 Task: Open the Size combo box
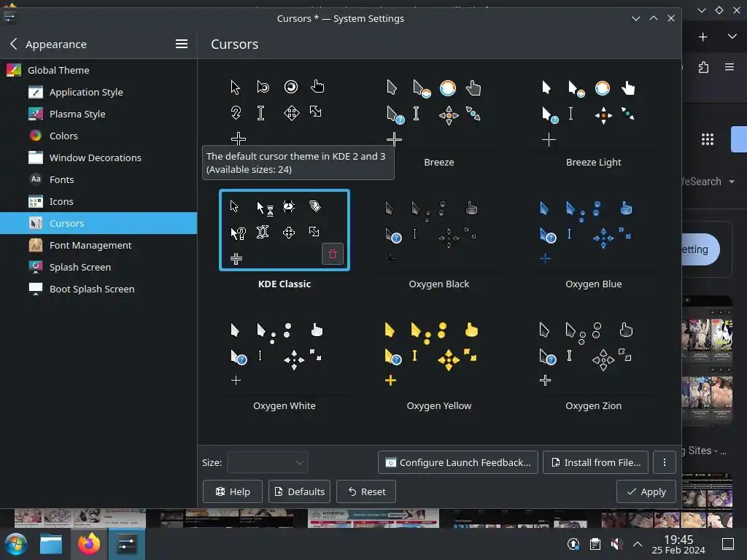coord(267,462)
